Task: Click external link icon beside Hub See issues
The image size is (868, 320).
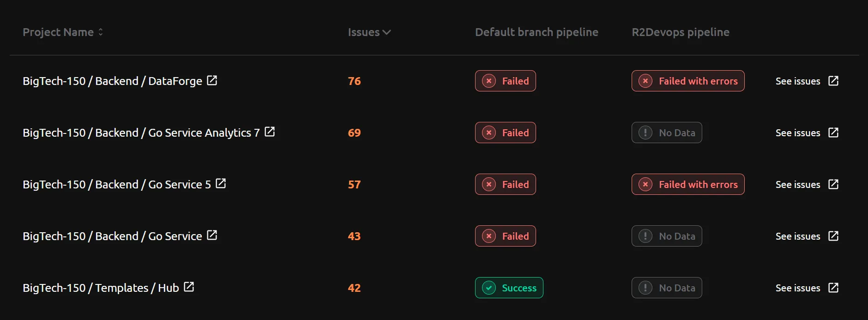Action: 834,287
